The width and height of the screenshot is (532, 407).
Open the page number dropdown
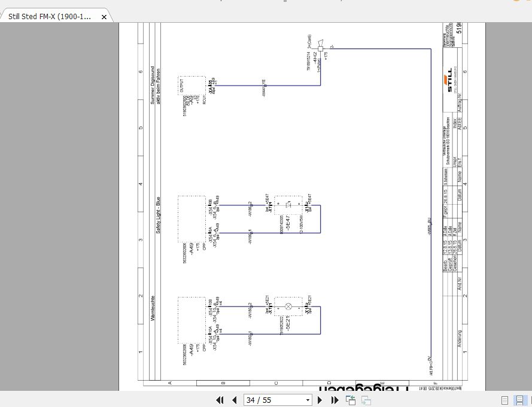pyautogui.click(x=308, y=400)
